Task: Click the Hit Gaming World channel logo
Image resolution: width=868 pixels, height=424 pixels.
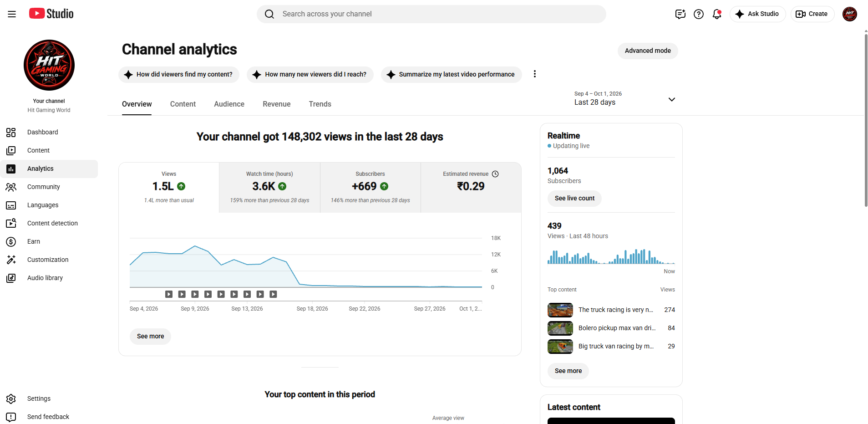Action: pyautogui.click(x=49, y=65)
